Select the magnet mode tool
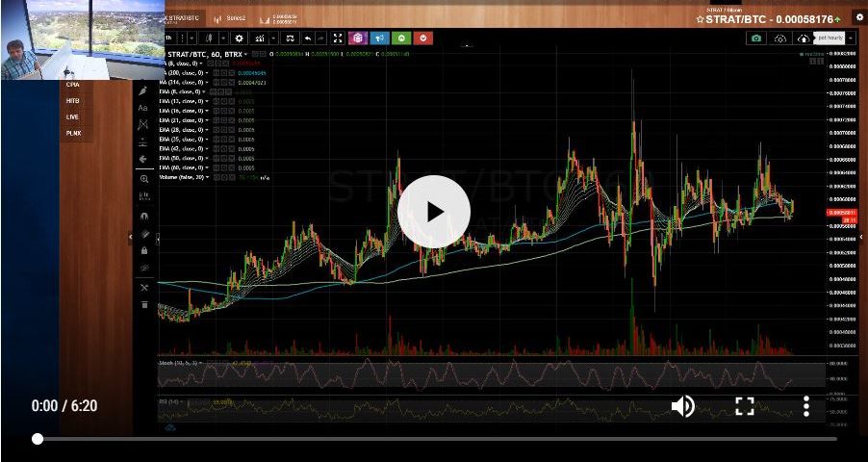Screen dimensions: 868x462 [143, 217]
